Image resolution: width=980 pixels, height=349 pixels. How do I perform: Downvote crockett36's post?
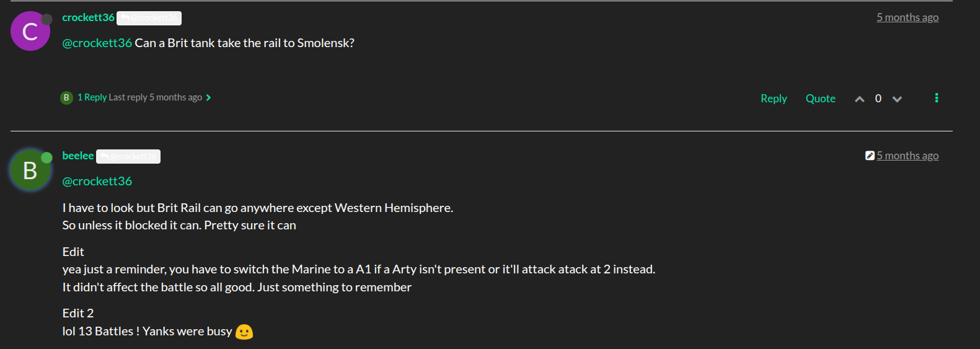click(x=897, y=99)
